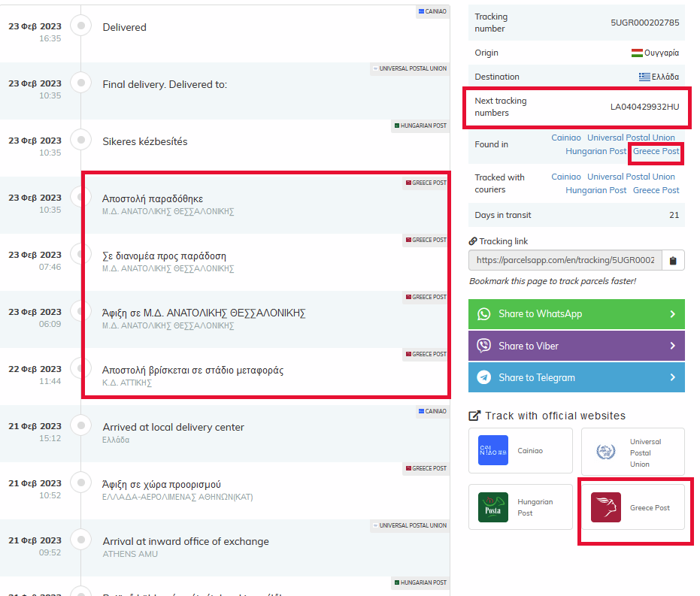The height and width of the screenshot is (596, 700).
Task: Select 'Final delivery. Delivered to:' text
Action: pyautogui.click(x=165, y=85)
